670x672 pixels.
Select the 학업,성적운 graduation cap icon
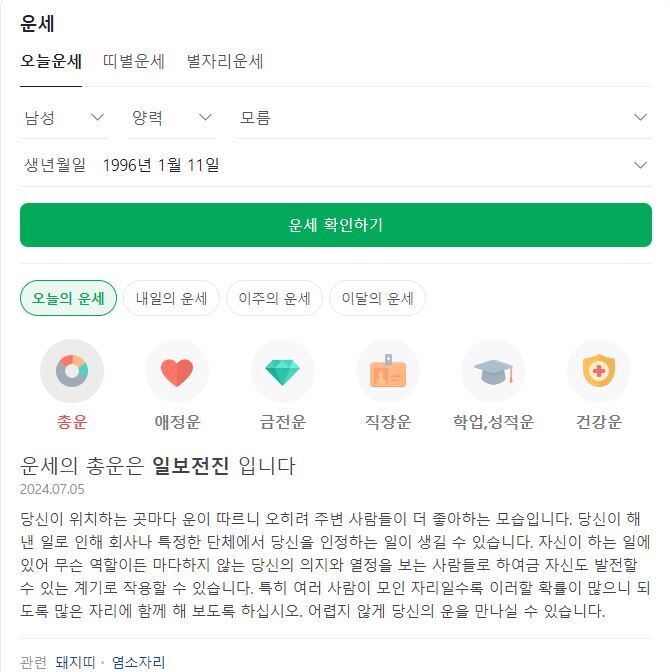tap(493, 371)
